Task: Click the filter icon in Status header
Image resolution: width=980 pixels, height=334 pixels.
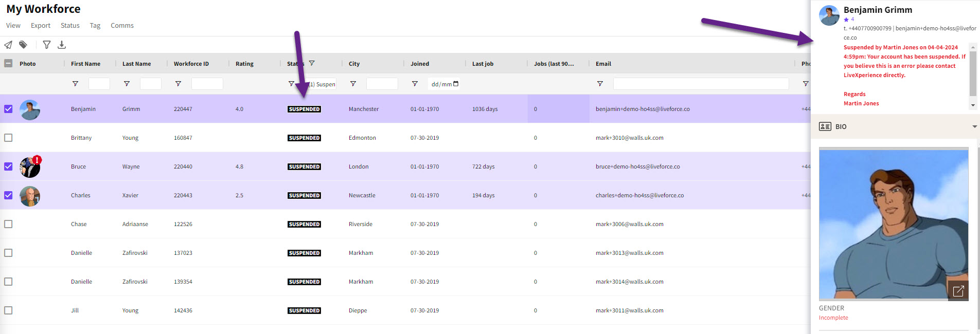Action: click(x=312, y=64)
